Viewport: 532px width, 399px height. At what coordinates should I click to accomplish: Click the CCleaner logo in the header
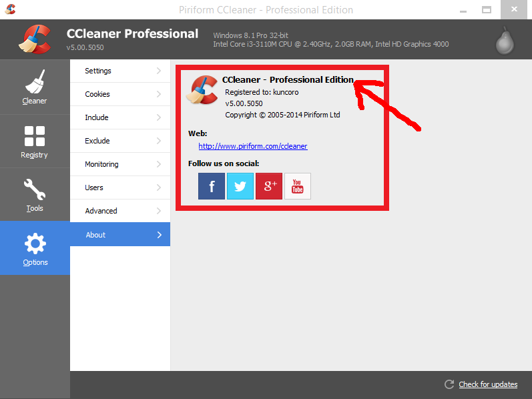tap(35, 39)
